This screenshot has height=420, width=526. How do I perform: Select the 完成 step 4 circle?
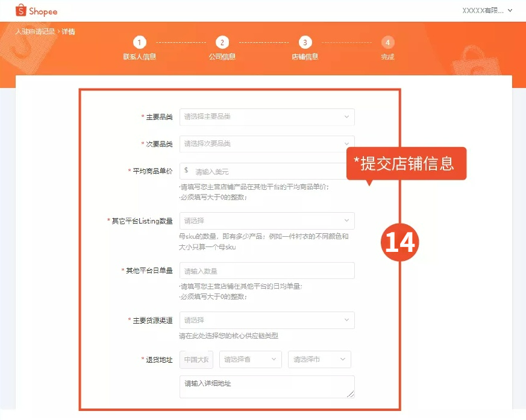tap(387, 43)
